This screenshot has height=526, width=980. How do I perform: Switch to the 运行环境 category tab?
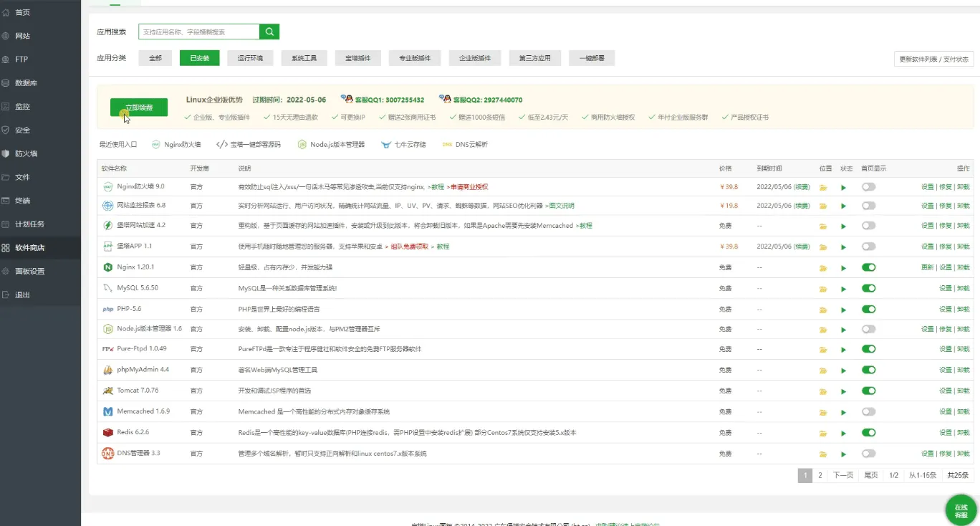250,58
